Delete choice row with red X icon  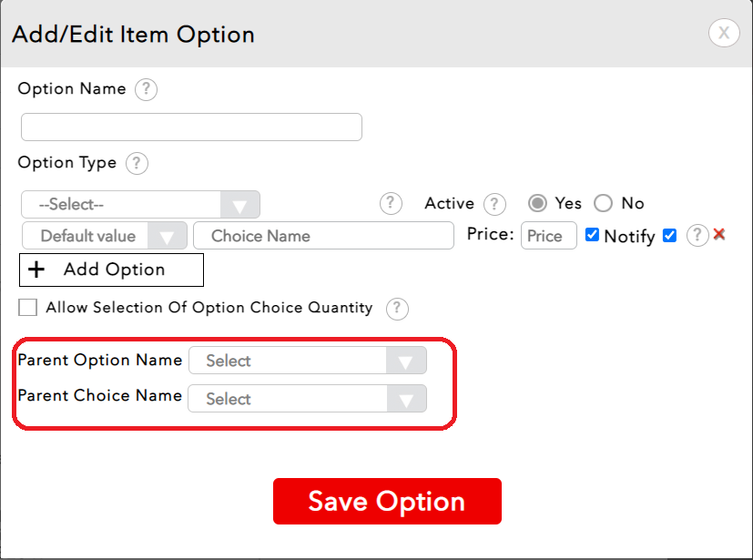719,234
